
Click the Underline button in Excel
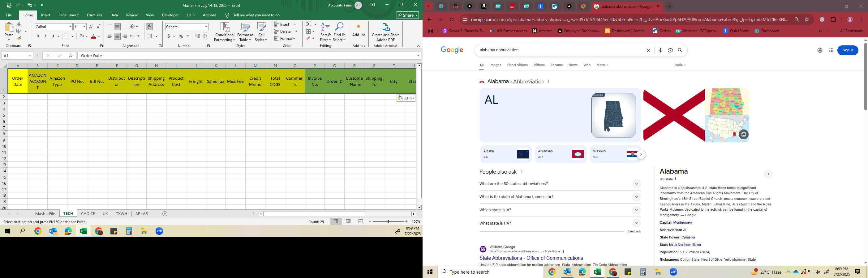(53, 36)
